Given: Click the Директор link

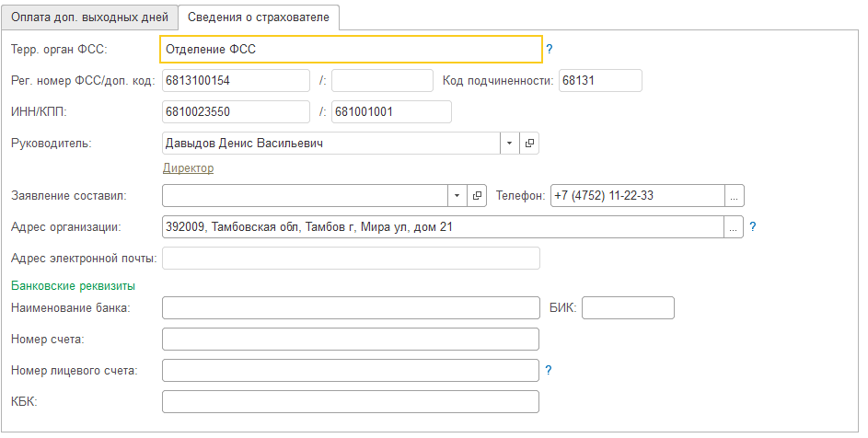Looking at the screenshot, I should click(188, 168).
